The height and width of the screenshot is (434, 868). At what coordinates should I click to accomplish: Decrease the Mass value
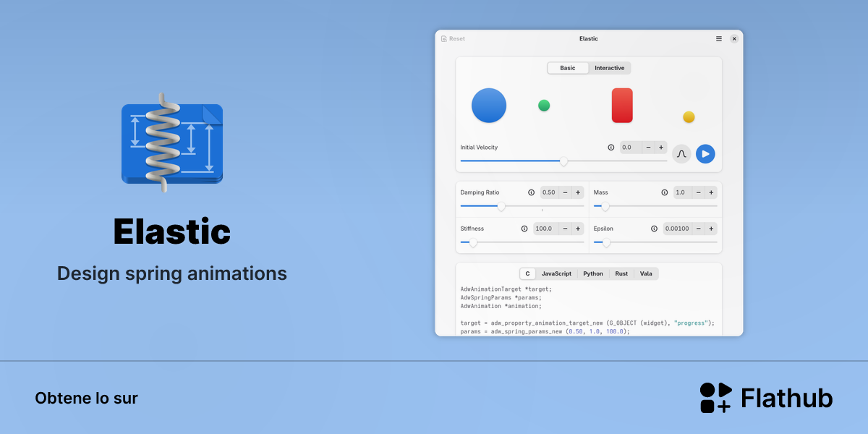[699, 192]
